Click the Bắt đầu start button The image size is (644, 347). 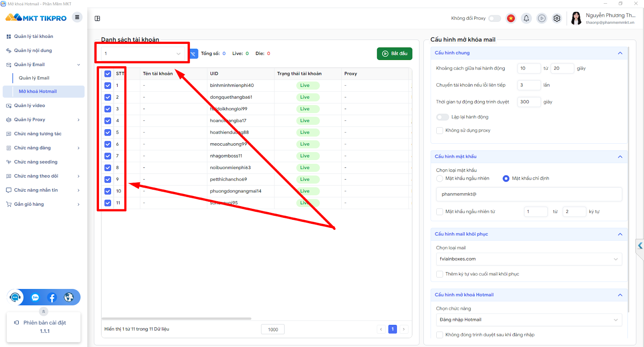click(x=394, y=54)
